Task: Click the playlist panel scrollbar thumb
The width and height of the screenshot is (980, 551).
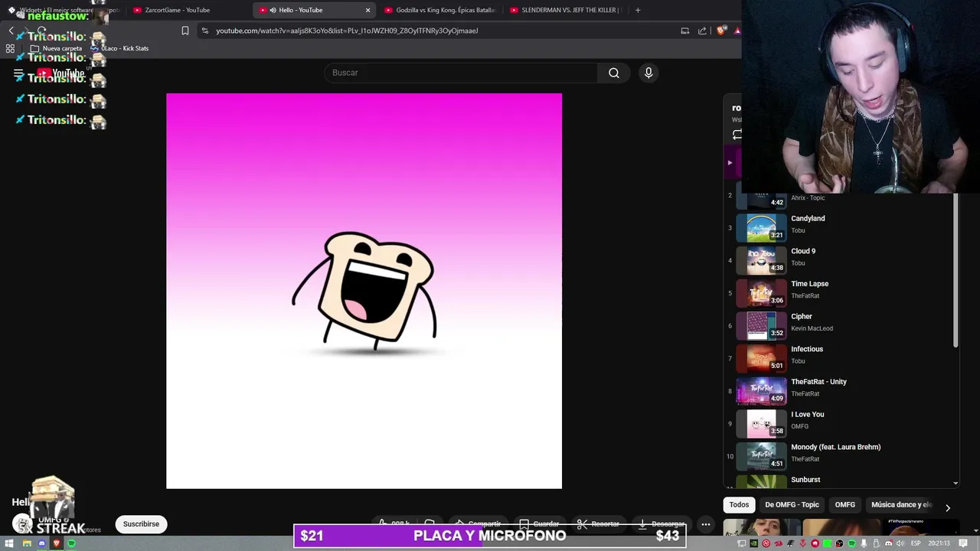Action: 955,269
